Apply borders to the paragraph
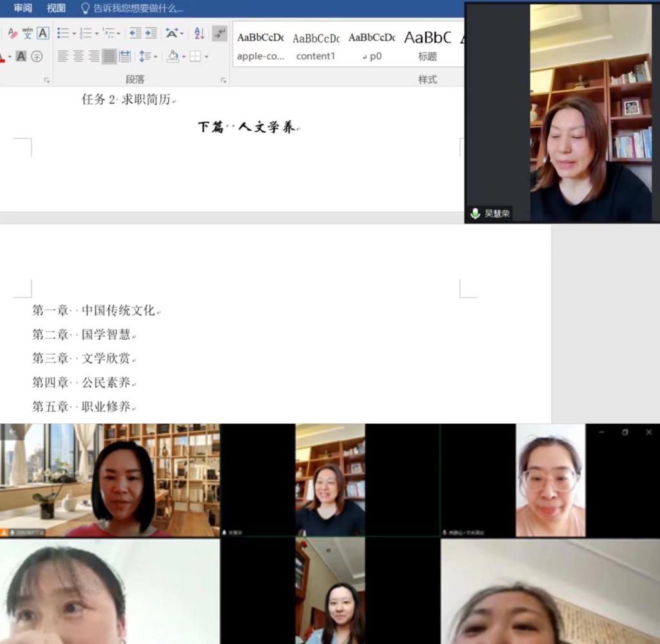 click(x=195, y=56)
